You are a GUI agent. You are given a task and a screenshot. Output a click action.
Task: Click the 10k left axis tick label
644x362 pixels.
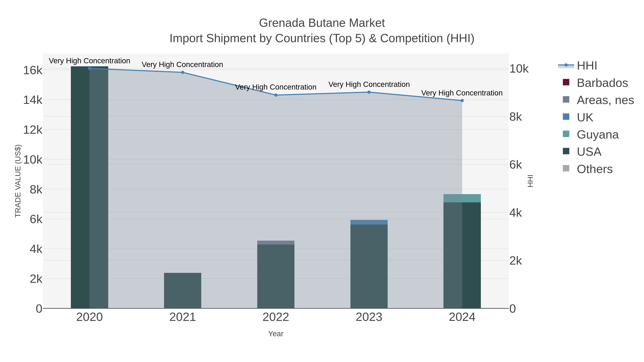33,160
